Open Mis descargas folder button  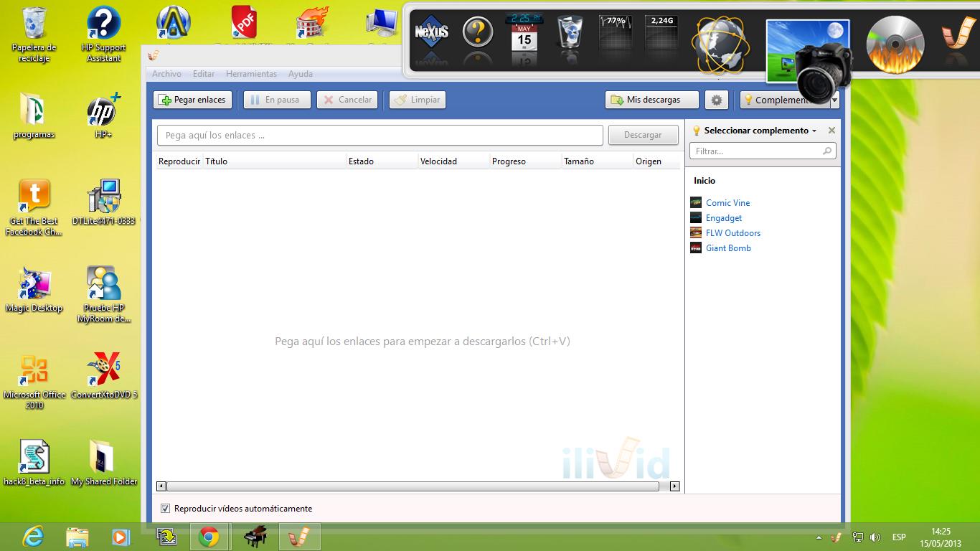(652, 100)
